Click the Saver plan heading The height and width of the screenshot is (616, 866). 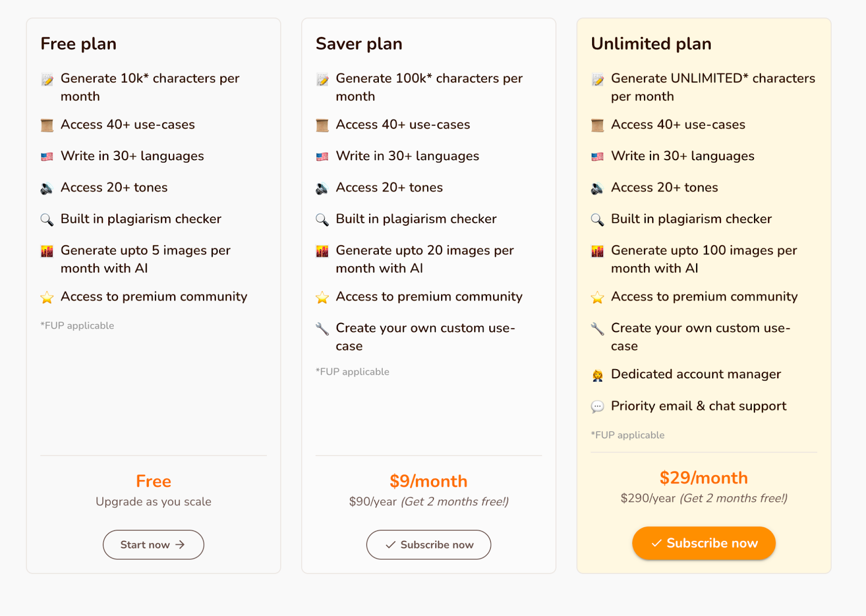[x=359, y=44]
